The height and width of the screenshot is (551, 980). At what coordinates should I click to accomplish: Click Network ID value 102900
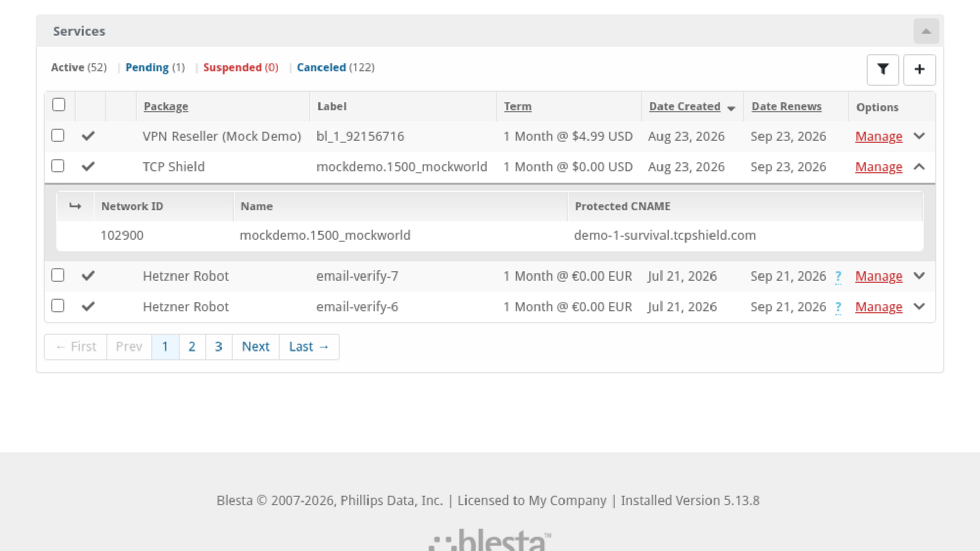(122, 235)
